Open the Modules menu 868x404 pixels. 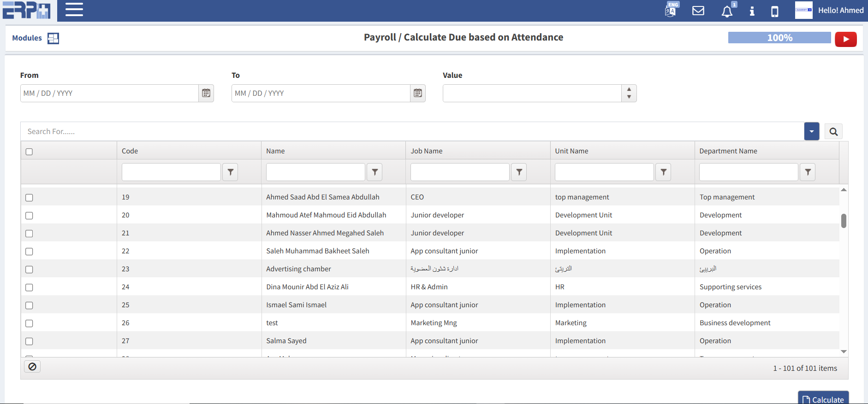[35, 38]
